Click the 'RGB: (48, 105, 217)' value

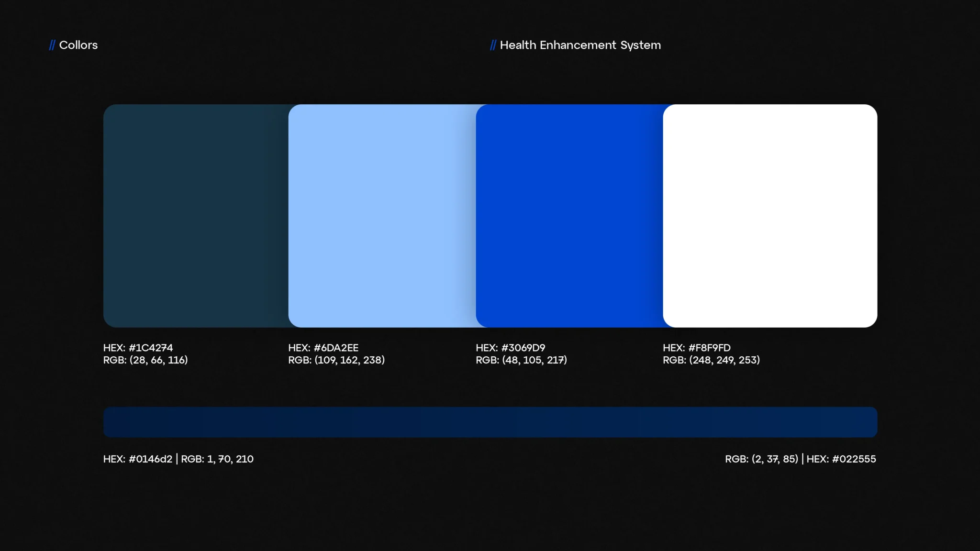pyautogui.click(x=521, y=360)
